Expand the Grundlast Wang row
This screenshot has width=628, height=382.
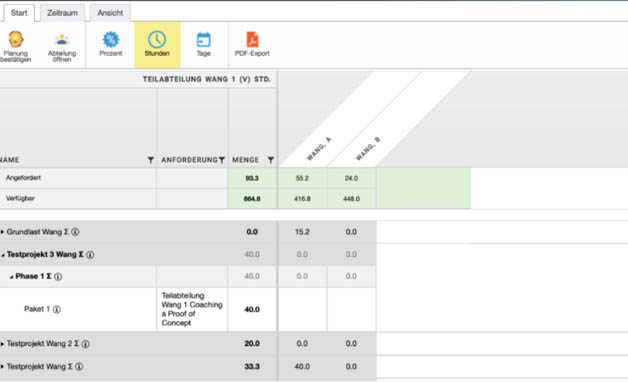[2, 232]
